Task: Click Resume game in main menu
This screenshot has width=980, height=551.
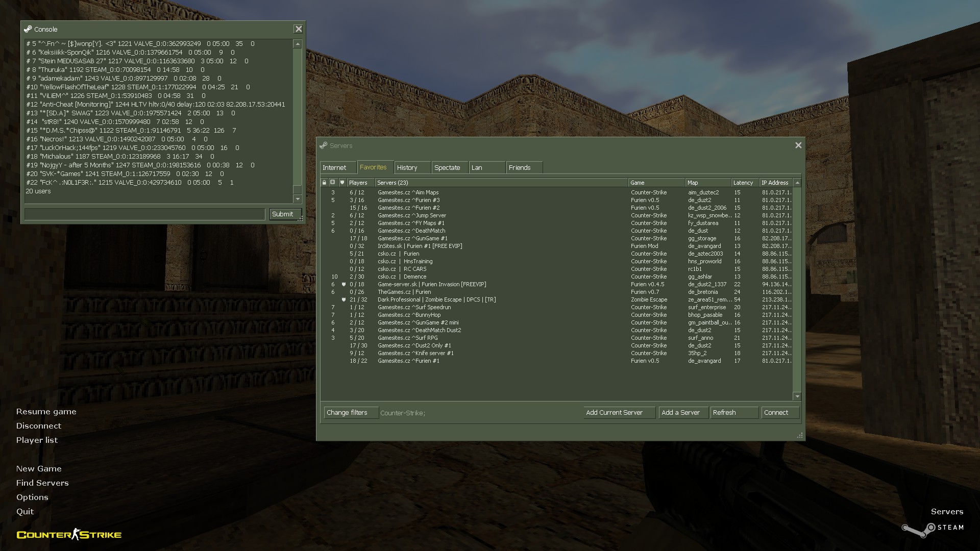Action: [46, 412]
